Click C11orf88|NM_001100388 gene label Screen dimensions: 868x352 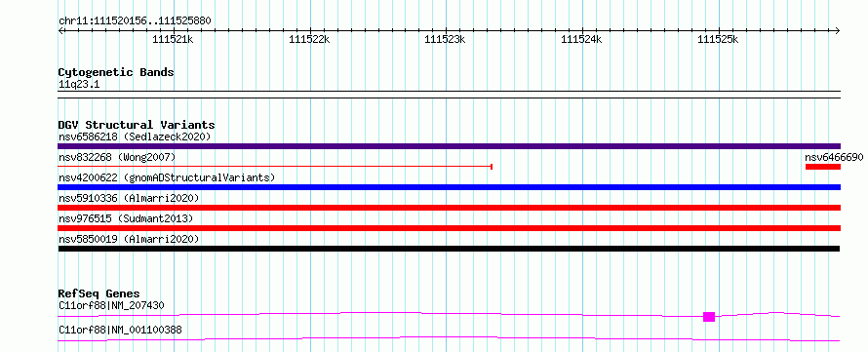(x=120, y=331)
